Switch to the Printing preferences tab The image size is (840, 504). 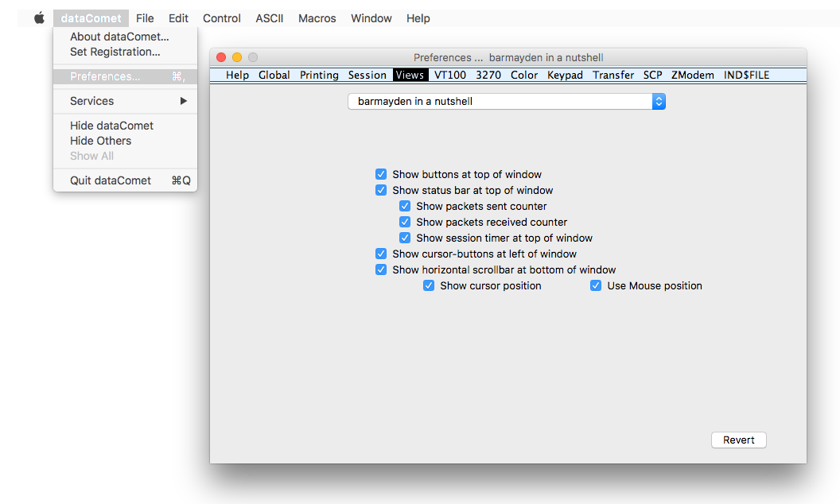pos(319,75)
